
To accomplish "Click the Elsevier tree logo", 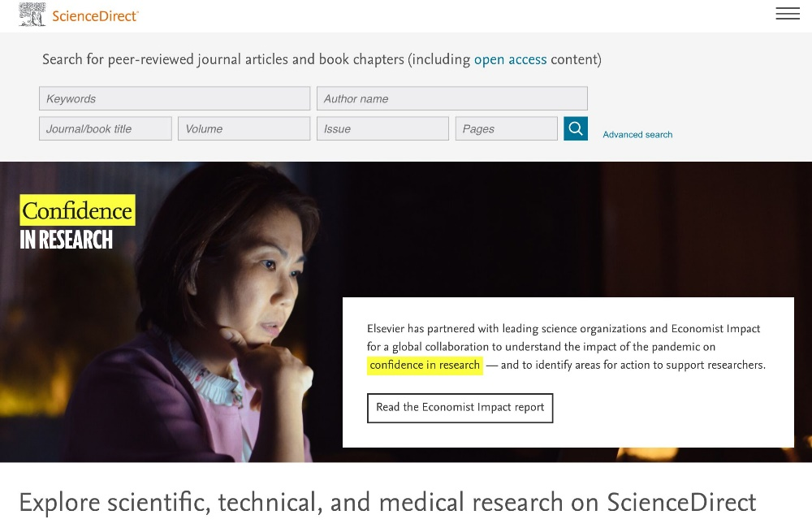I will tap(32, 15).
